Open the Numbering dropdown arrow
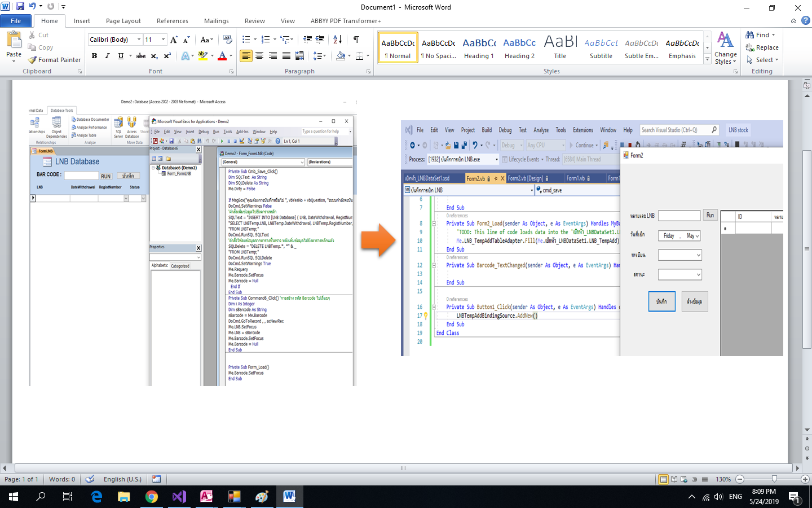The width and height of the screenshot is (812, 508). click(275, 40)
